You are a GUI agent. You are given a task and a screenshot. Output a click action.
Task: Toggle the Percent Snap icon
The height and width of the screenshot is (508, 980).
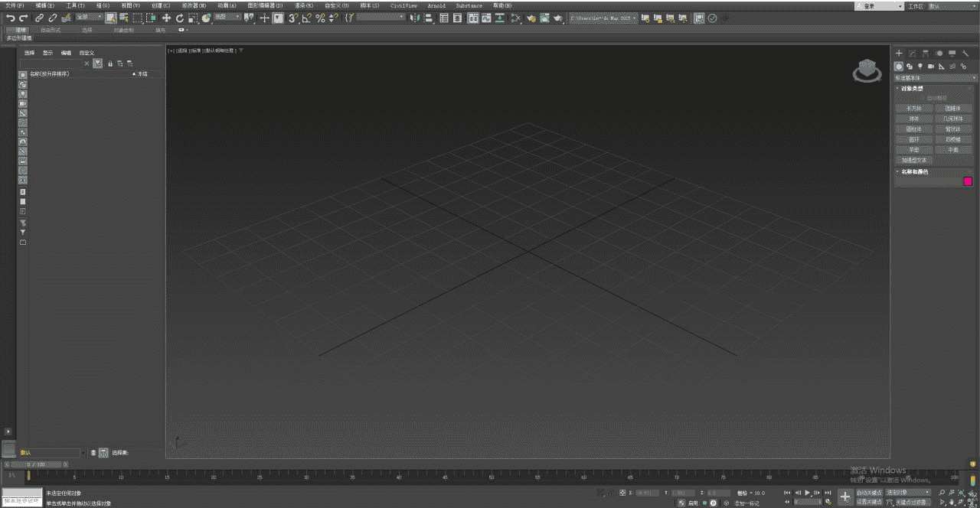[x=320, y=18]
